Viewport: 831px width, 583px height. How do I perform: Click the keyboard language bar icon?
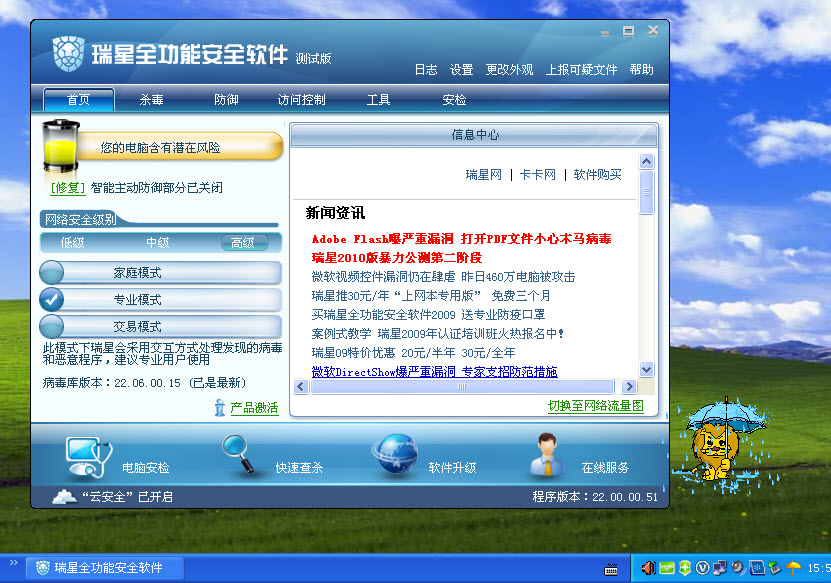pos(611,570)
